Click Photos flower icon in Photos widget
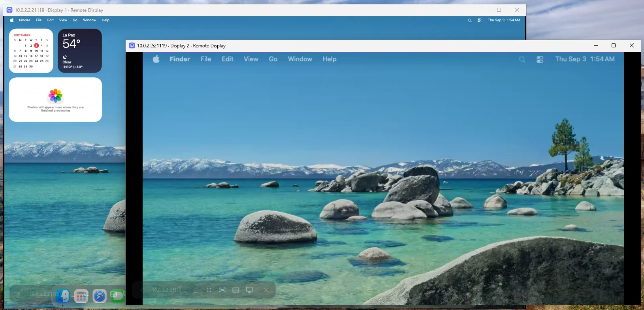 (x=56, y=96)
